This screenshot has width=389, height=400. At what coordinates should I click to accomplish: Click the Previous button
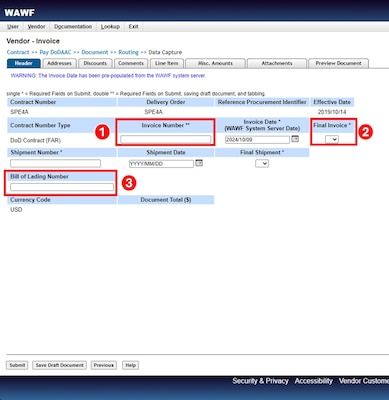click(104, 365)
